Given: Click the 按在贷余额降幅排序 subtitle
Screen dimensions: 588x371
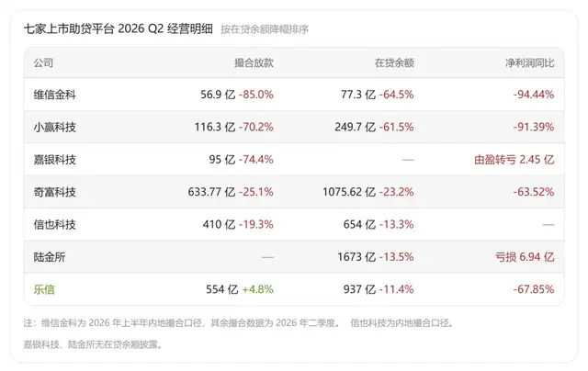Looking at the screenshot, I should (x=265, y=29).
